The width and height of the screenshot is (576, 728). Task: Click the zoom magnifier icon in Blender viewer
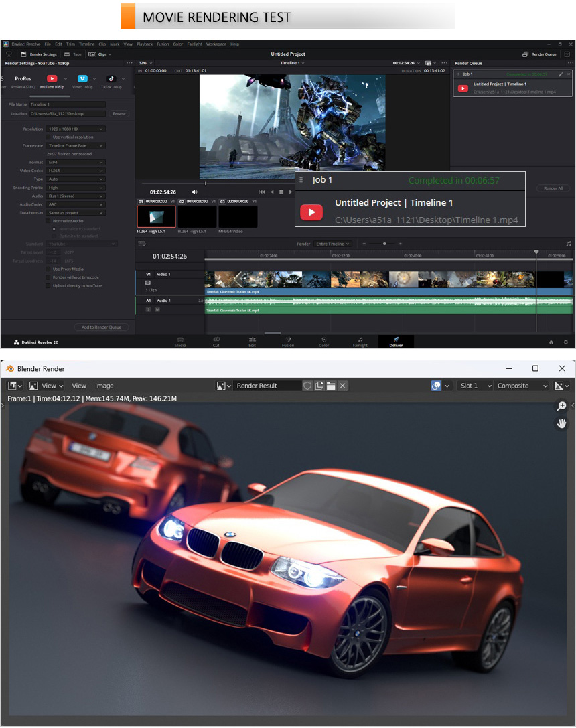tap(561, 406)
